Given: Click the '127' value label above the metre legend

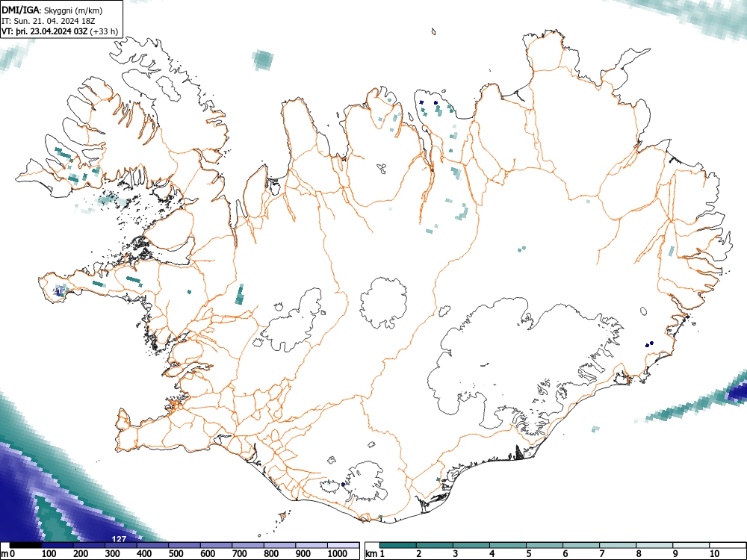Looking at the screenshot, I should 119,539.
